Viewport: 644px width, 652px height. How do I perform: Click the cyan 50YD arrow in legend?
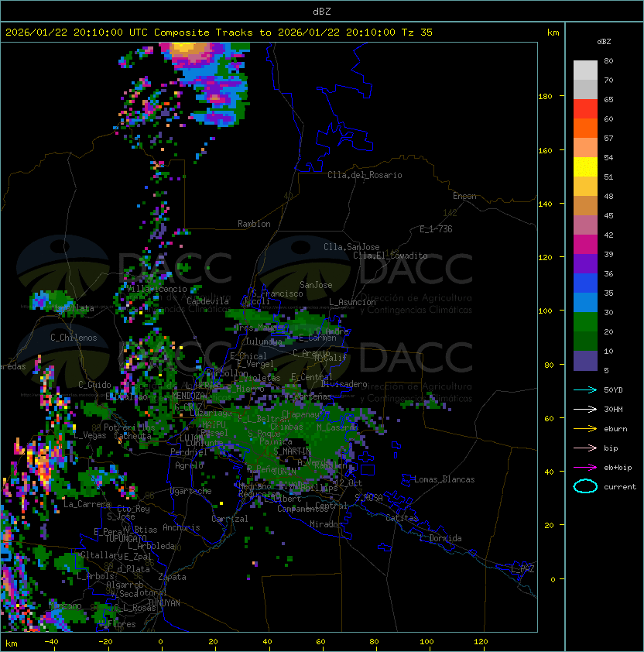click(585, 389)
